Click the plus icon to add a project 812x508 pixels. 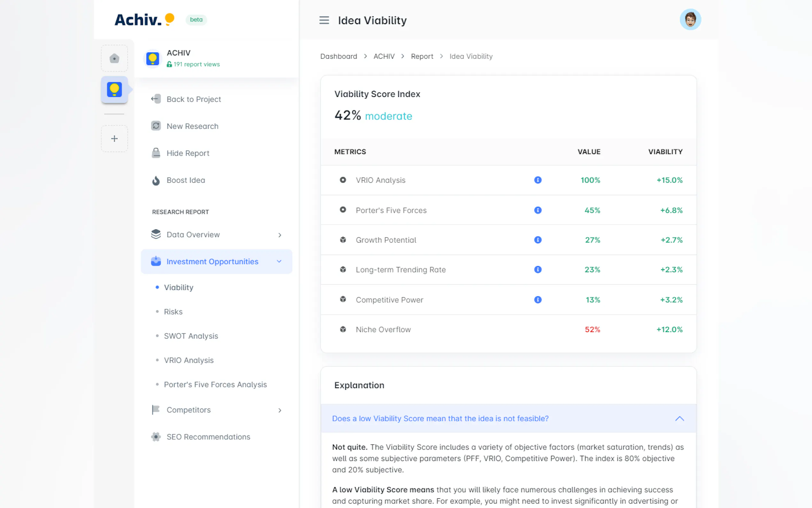(x=114, y=139)
